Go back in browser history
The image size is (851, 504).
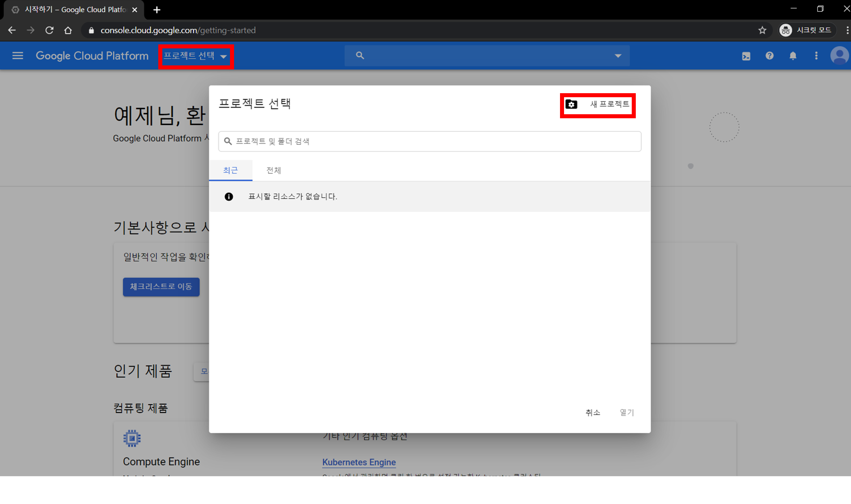tap(12, 30)
